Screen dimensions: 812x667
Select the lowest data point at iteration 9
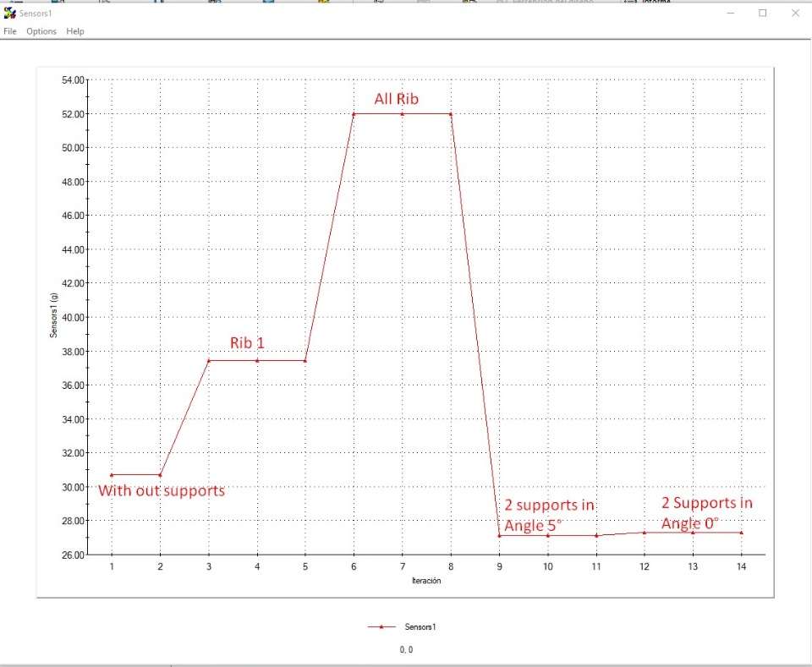499,536
